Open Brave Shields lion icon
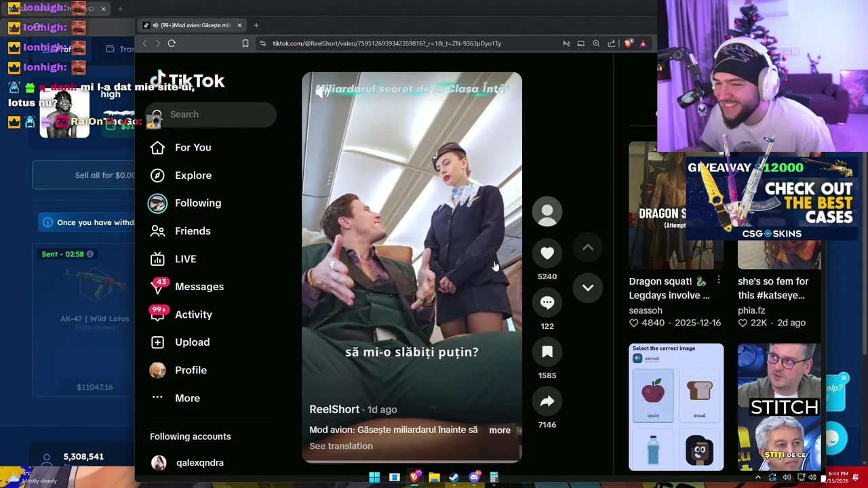This screenshot has height=488, width=868. (628, 43)
